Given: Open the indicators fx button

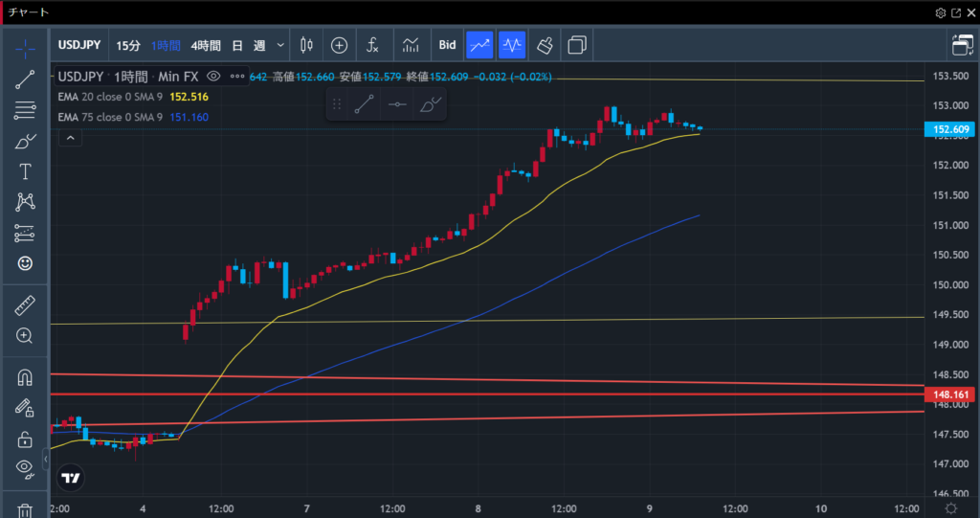Looking at the screenshot, I should click(372, 45).
